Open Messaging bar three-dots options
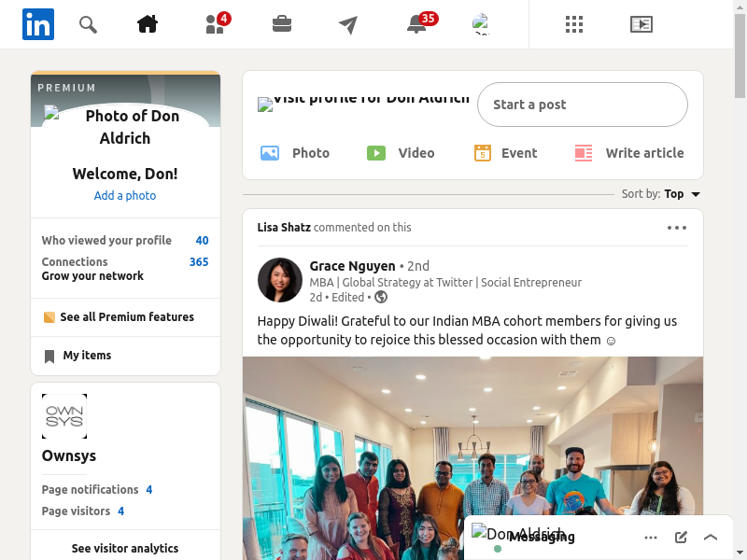This screenshot has width=747, height=560. (651, 538)
